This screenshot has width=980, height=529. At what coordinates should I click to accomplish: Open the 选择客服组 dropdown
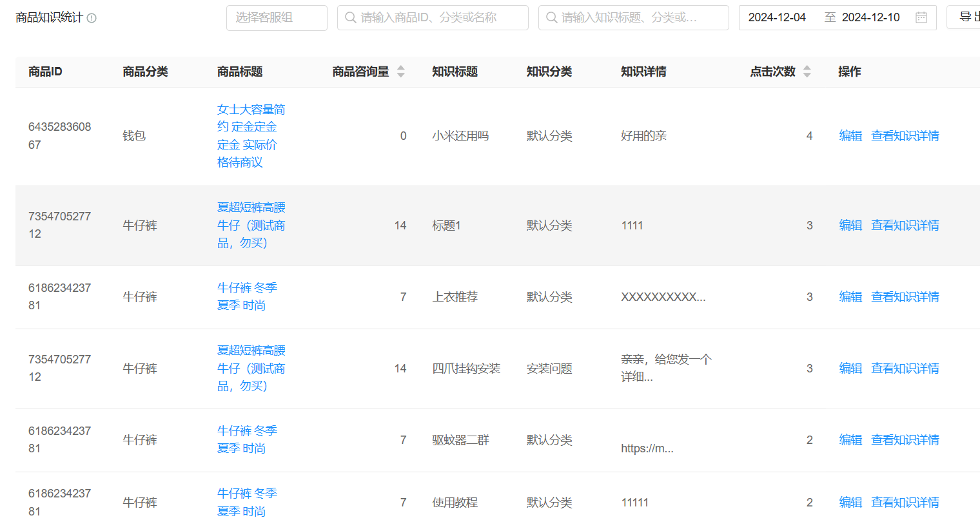click(277, 17)
